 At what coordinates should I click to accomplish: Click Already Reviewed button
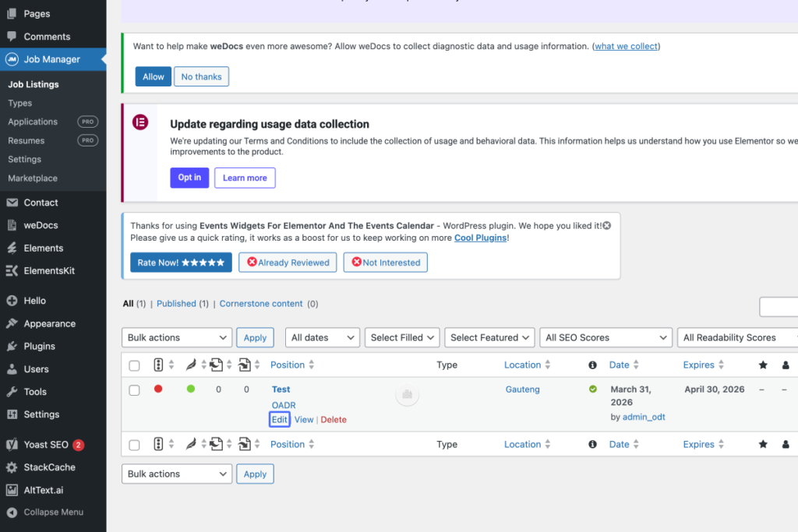(x=288, y=262)
